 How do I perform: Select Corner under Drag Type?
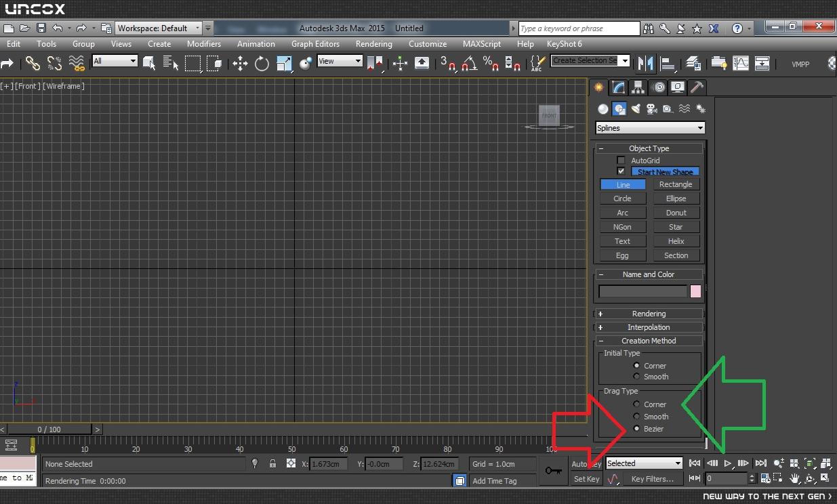tap(636, 404)
